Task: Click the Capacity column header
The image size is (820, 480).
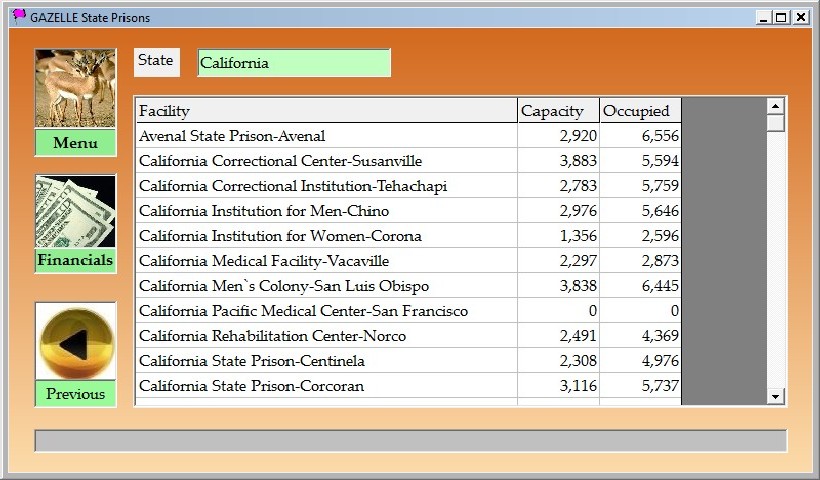Action: pos(558,111)
